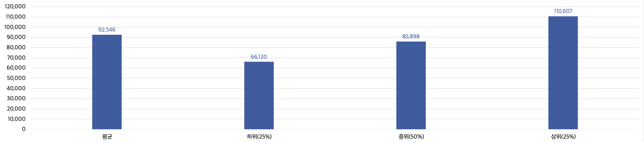The image size is (644, 142).
Task: Click the 80,000 y-axis tick label
Action: point(16,47)
